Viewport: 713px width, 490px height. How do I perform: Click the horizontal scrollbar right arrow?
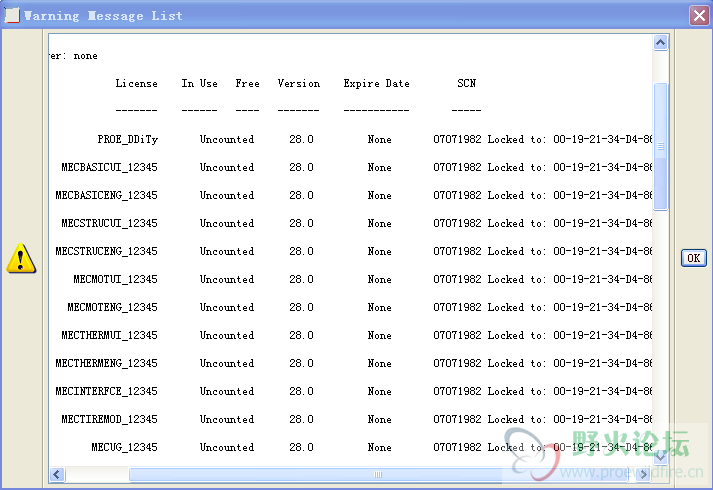pyautogui.click(x=643, y=475)
